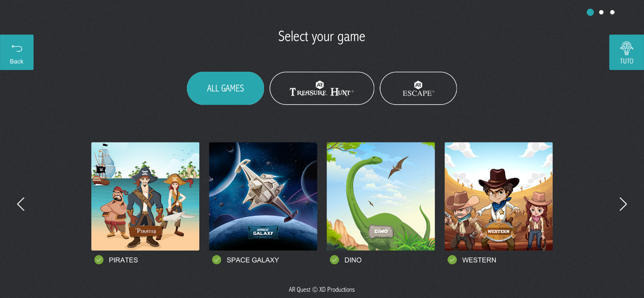Open the Space Galaxy game thumbnail
The image size is (644, 298).
263,196
